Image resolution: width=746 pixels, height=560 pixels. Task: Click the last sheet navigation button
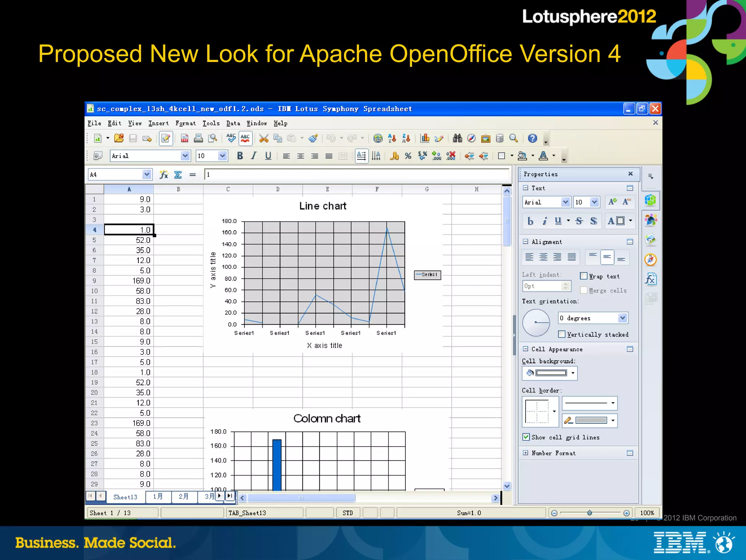(229, 496)
